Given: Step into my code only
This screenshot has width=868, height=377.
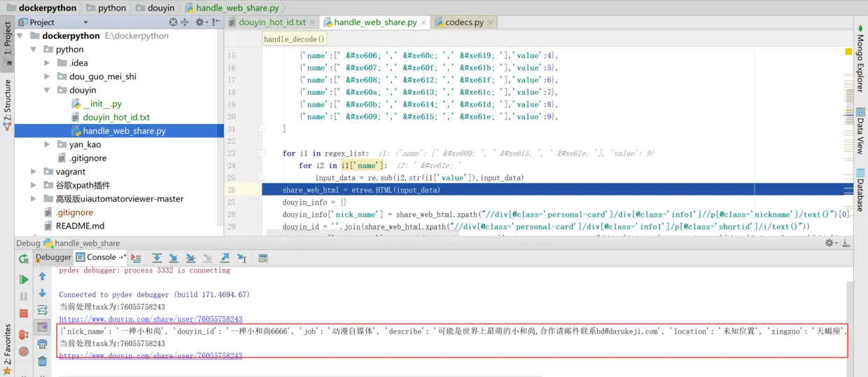Looking at the screenshot, I should [x=190, y=258].
